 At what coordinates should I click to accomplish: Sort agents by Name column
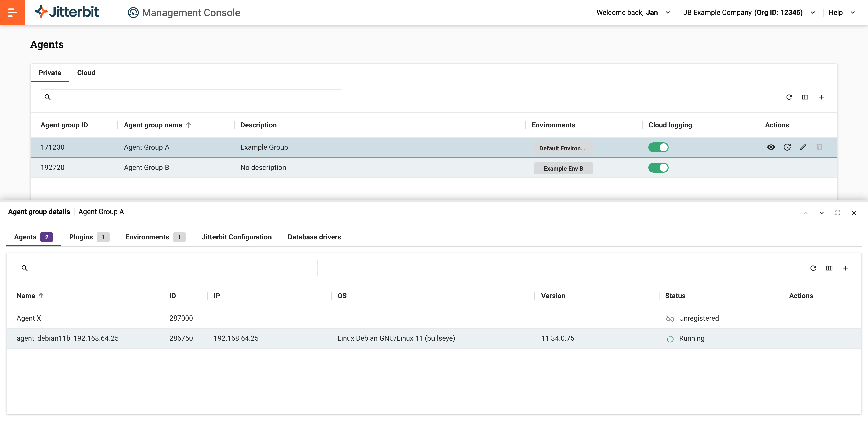click(30, 296)
